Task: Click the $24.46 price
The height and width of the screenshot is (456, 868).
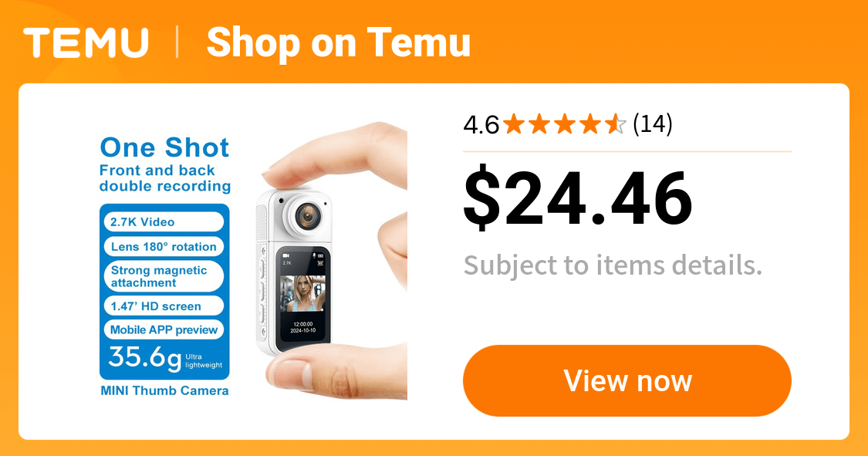Action: (578, 198)
